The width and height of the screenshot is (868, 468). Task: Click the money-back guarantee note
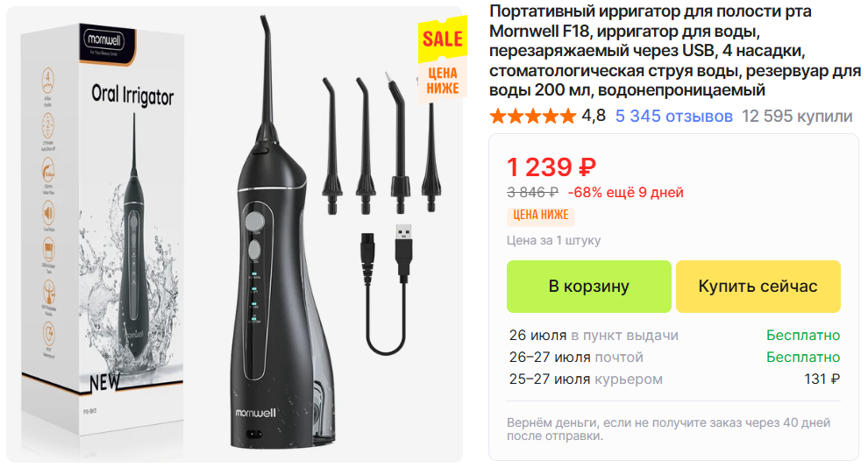pyautogui.click(x=669, y=429)
